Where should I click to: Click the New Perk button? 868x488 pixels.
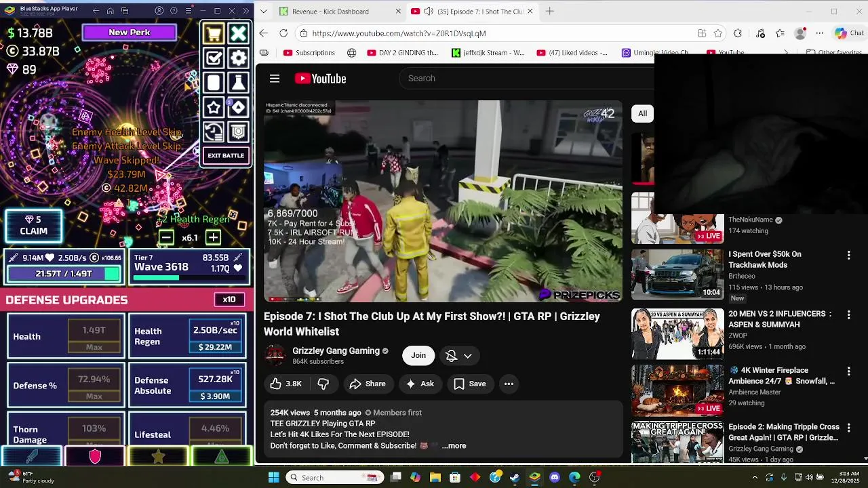point(129,33)
